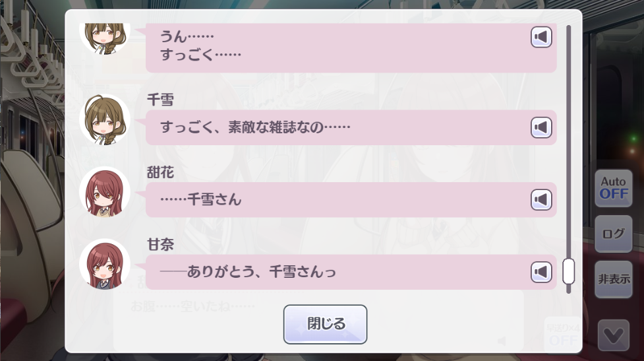
Task: Toggle the 非表示 hide-text button
Action: pos(613,279)
